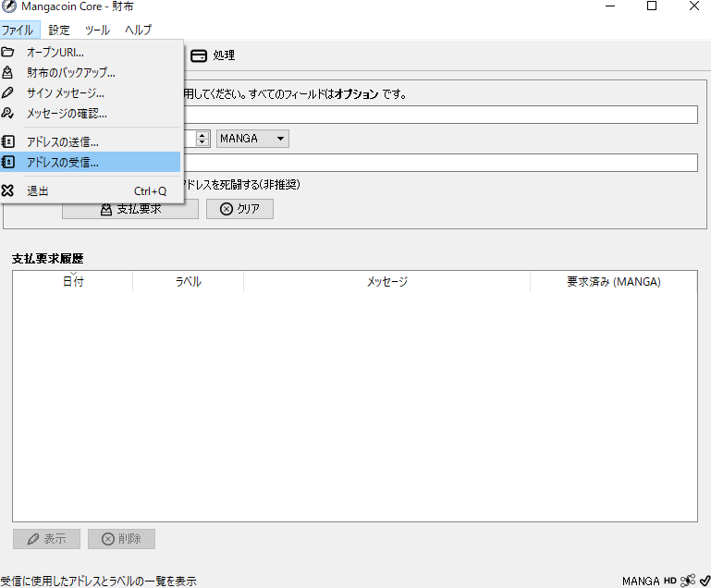Maximize the Mangacoin Core window
Screen dimensions: 711x588
[652, 6]
